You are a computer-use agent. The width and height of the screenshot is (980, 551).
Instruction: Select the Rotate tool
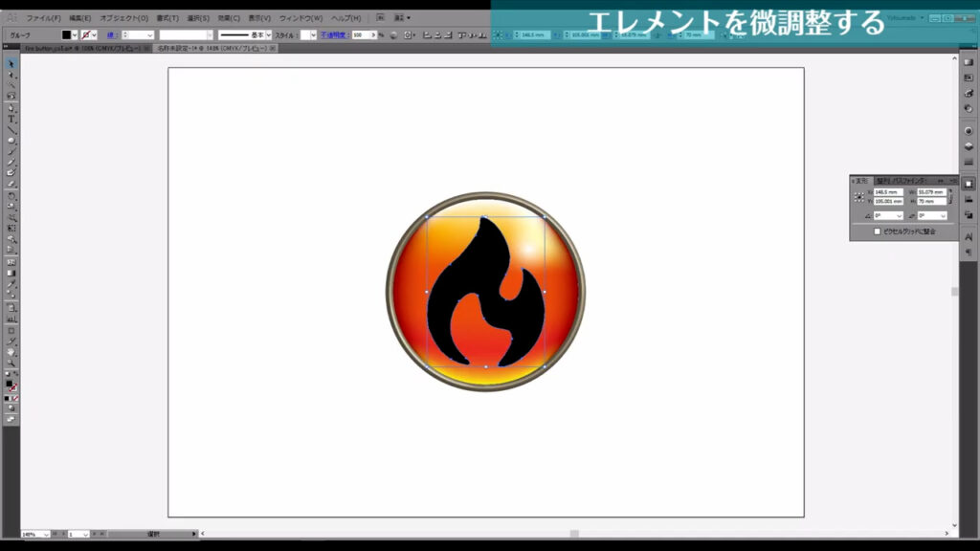[x=11, y=195]
